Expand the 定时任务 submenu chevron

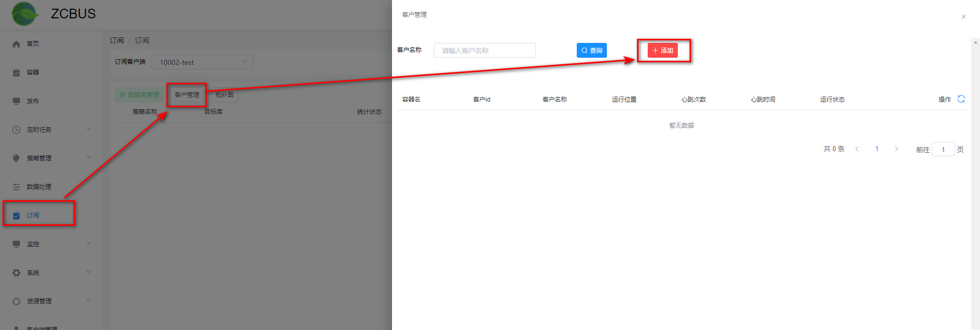(89, 129)
